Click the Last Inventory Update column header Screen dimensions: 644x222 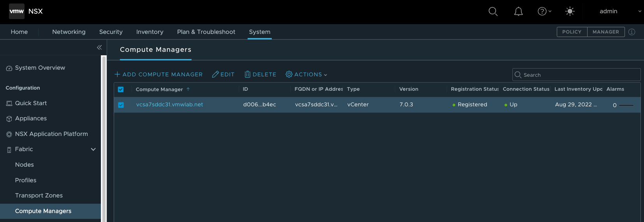tap(578, 89)
